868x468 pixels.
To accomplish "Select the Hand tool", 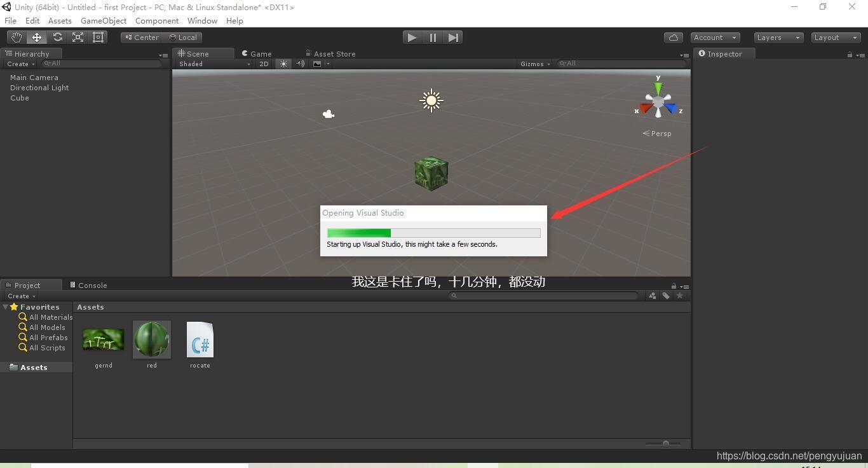I will tap(16, 38).
